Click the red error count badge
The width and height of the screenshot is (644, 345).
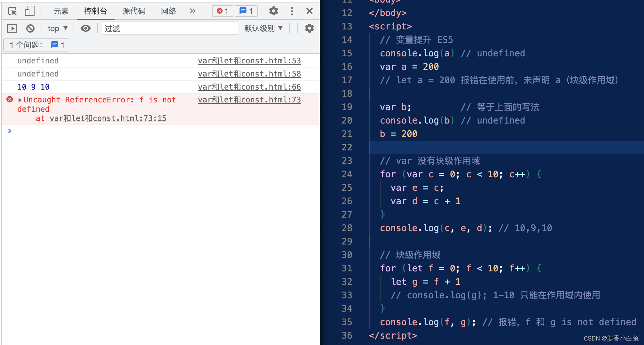click(223, 11)
